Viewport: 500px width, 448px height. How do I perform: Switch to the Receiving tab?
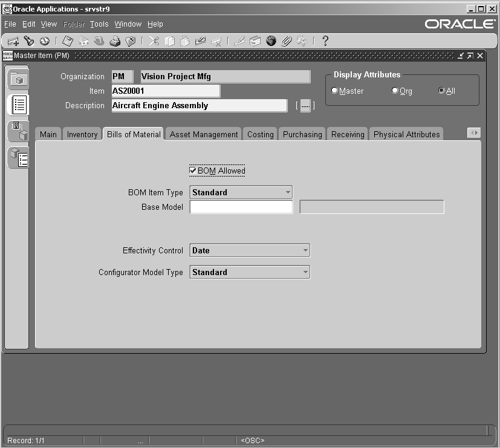tap(348, 134)
